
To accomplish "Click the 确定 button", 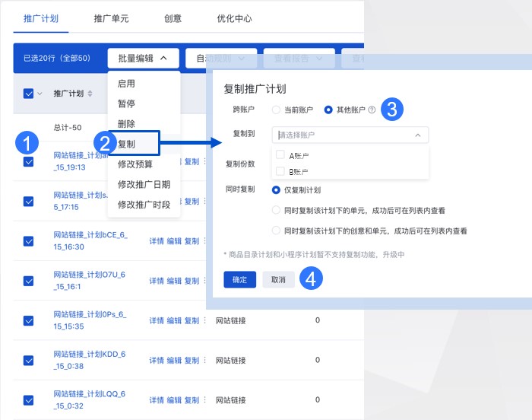I will click(x=239, y=279).
